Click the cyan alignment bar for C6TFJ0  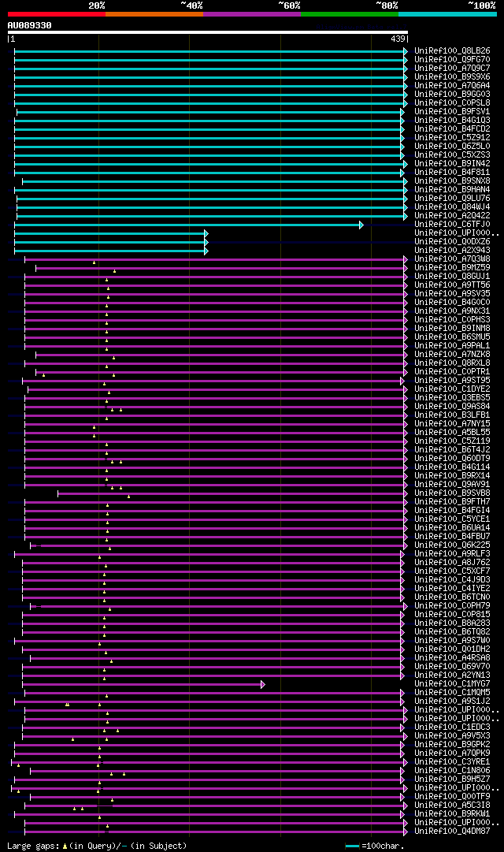[187, 225]
